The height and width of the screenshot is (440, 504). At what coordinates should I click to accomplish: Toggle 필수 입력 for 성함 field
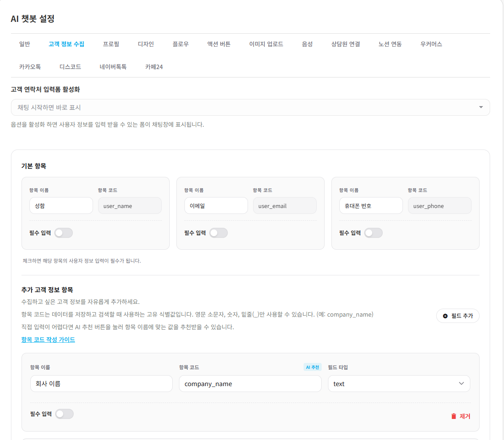64,233
